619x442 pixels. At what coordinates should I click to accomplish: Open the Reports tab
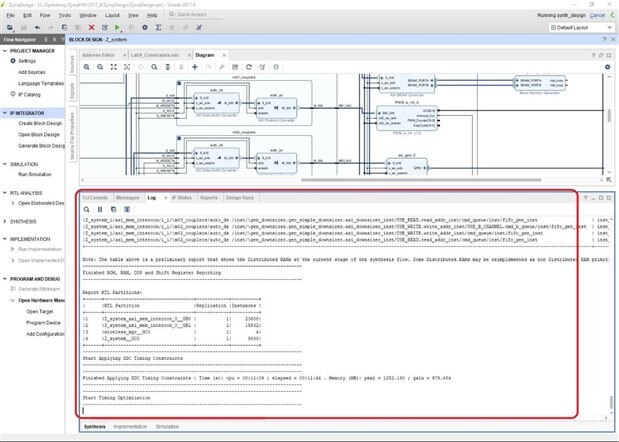(209, 198)
